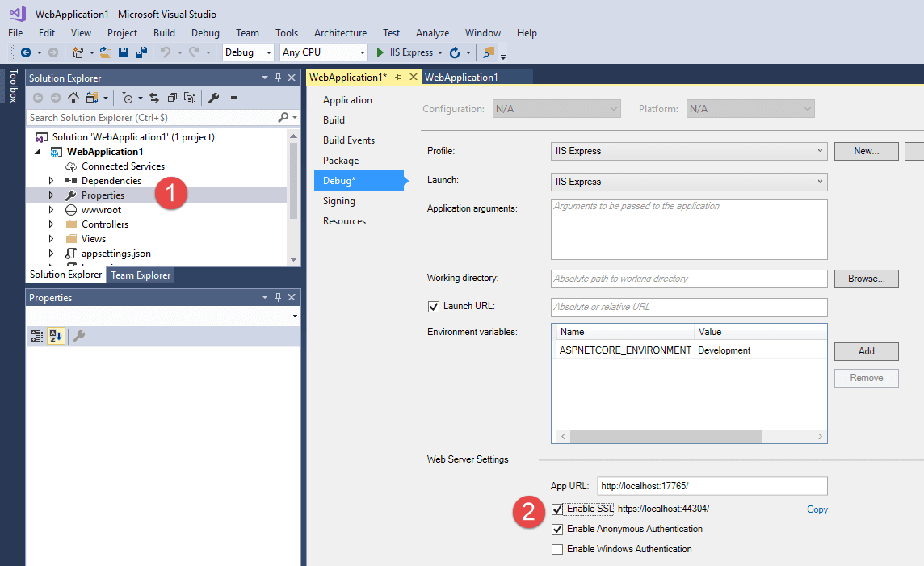This screenshot has height=566, width=924.
Task: Click the Solution Explorer Home icon
Action: point(73,98)
